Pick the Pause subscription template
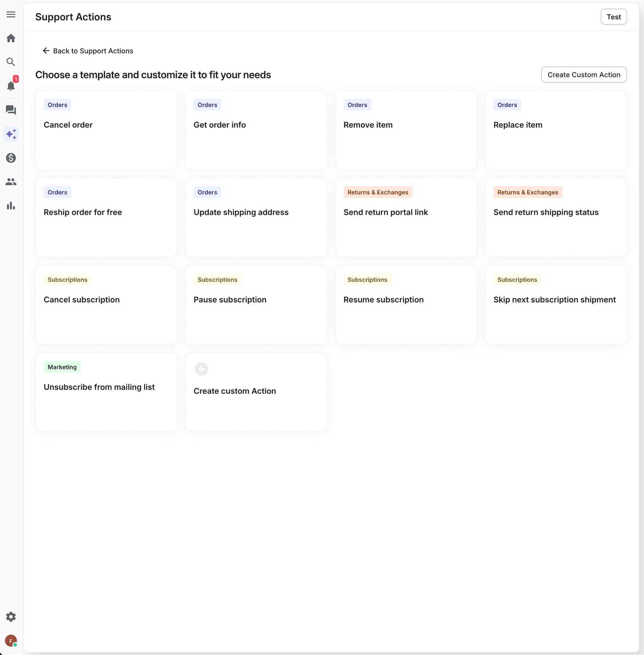644x655 pixels. (256, 304)
